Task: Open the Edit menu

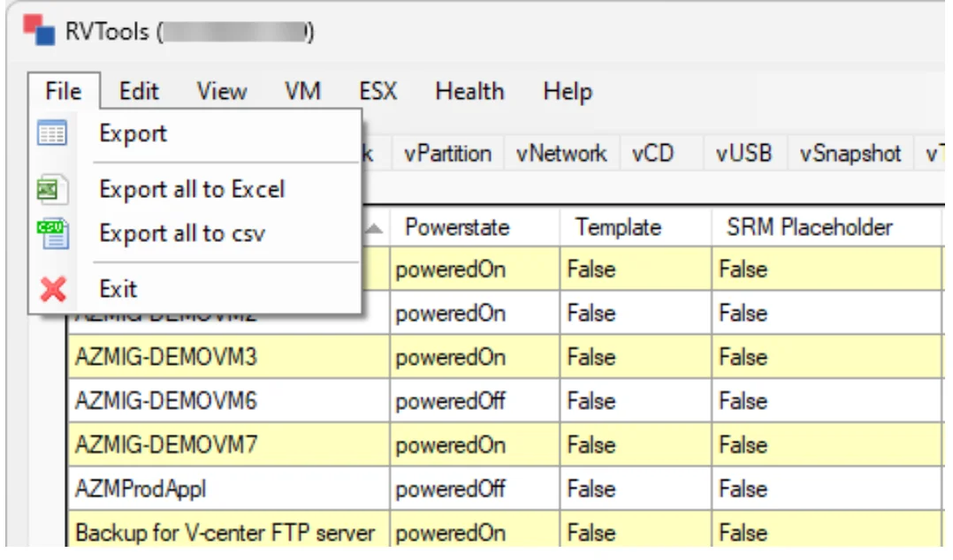Action: (139, 92)
